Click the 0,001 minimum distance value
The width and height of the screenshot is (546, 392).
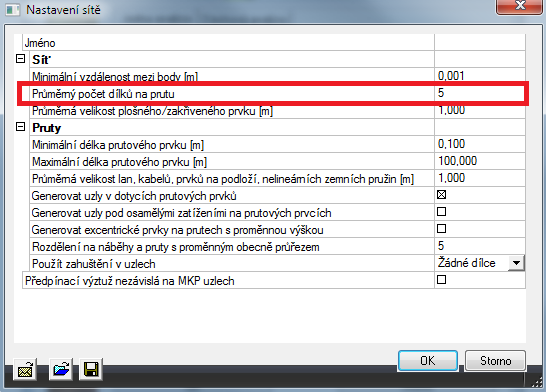(451, 76)
